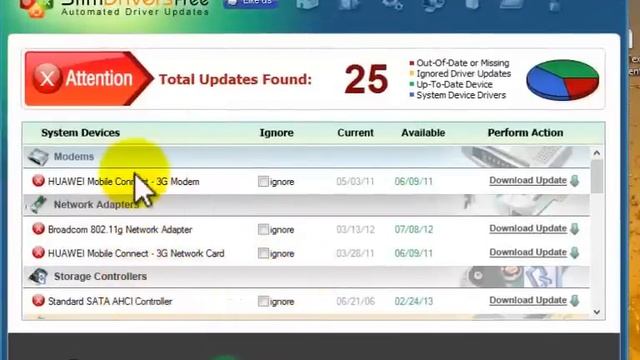Select the Network Adapters category label
This screenshot has width=640, height=360.
tap(96, 204)
